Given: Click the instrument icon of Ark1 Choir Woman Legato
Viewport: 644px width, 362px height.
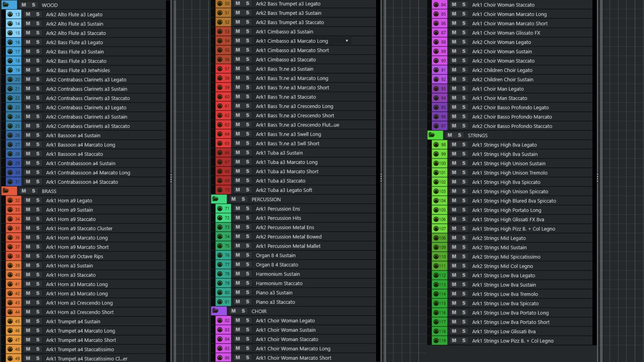Looking at the screenshot, I should point(220,320).
